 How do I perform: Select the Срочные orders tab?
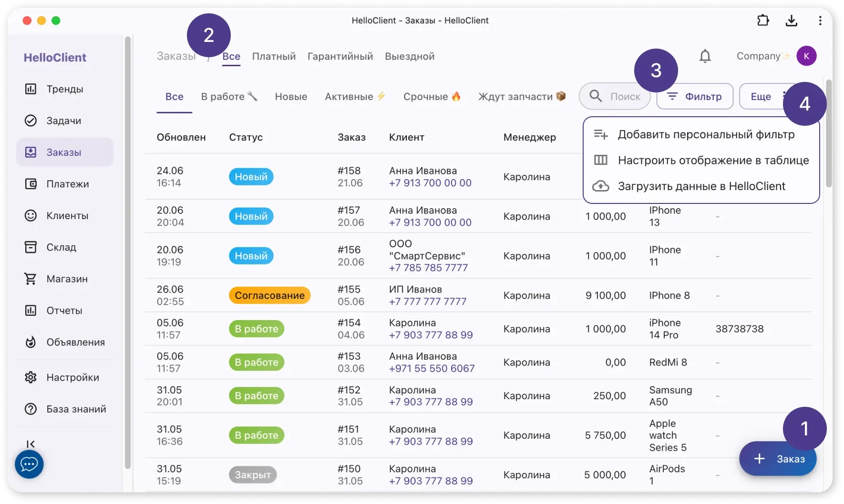point(432,97)
